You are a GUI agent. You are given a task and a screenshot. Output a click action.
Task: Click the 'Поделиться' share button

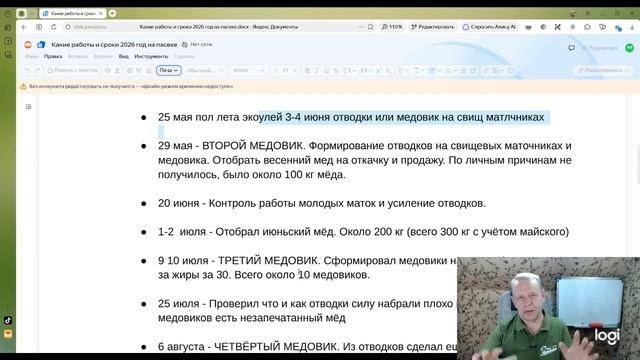pos(600,48)
